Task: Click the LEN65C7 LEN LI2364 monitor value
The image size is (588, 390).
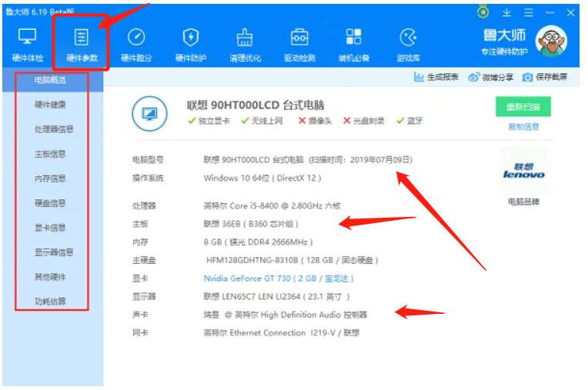Action: [277, 297]
